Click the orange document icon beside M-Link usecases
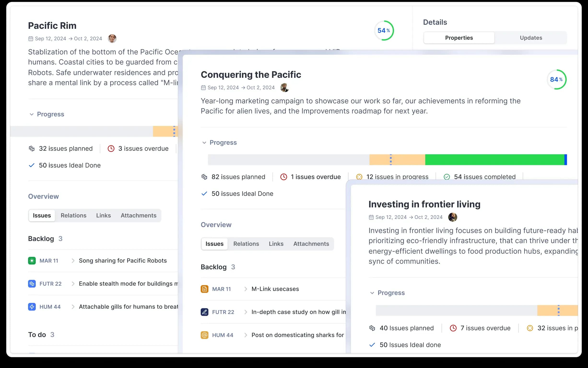 point(204,289)
